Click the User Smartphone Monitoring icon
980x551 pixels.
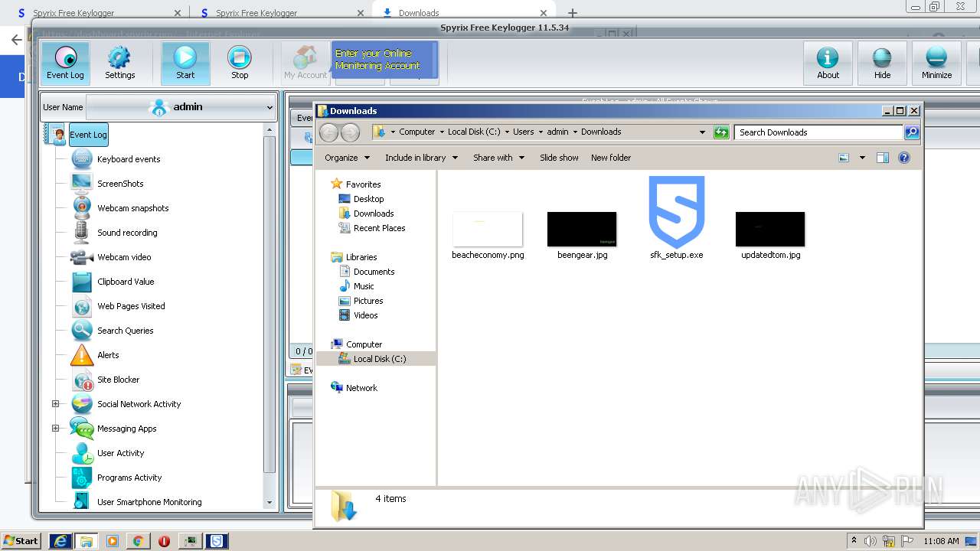[82, 501]
